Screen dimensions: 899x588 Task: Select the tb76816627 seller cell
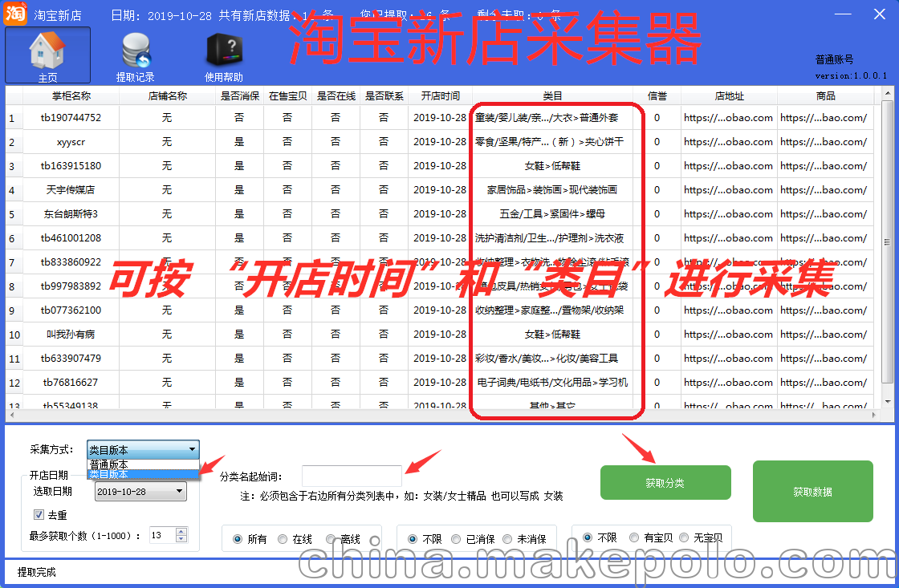71,383
